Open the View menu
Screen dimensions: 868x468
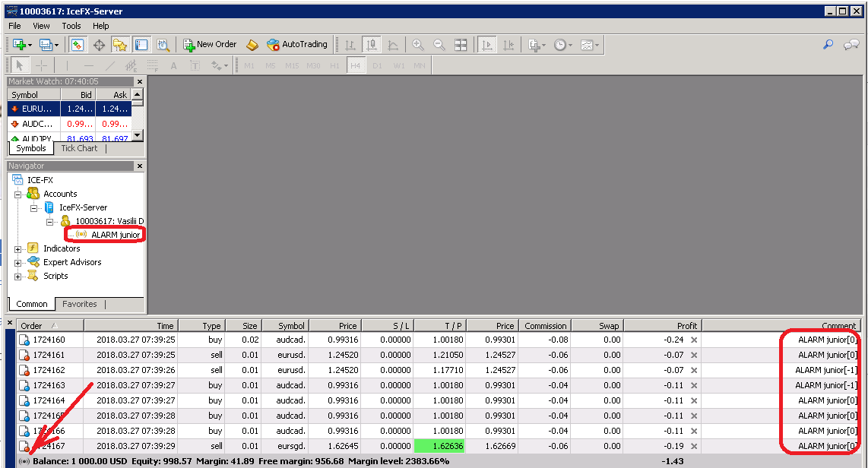[41, 26]
